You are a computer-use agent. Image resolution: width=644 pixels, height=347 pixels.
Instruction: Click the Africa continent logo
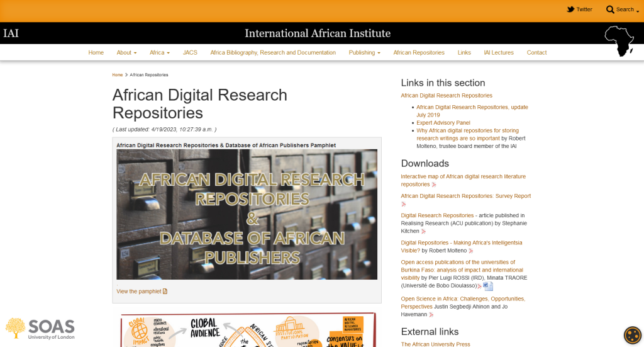point(619,41)
